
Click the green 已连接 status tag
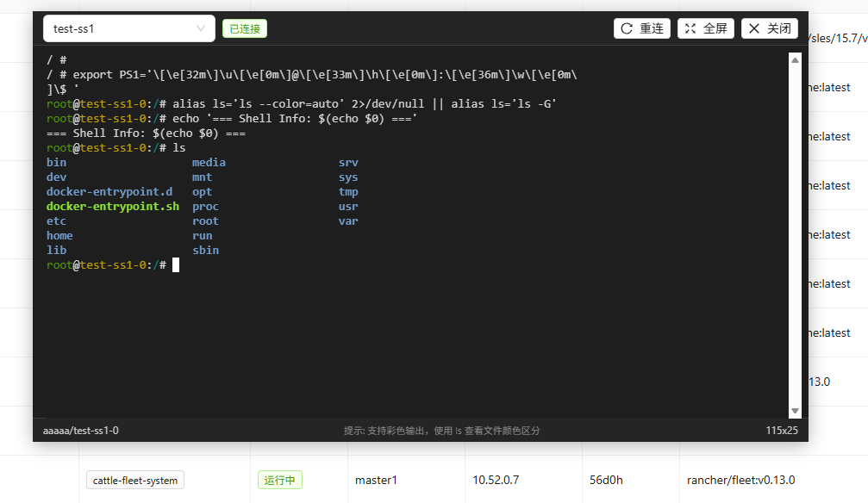tap(245, 28)
